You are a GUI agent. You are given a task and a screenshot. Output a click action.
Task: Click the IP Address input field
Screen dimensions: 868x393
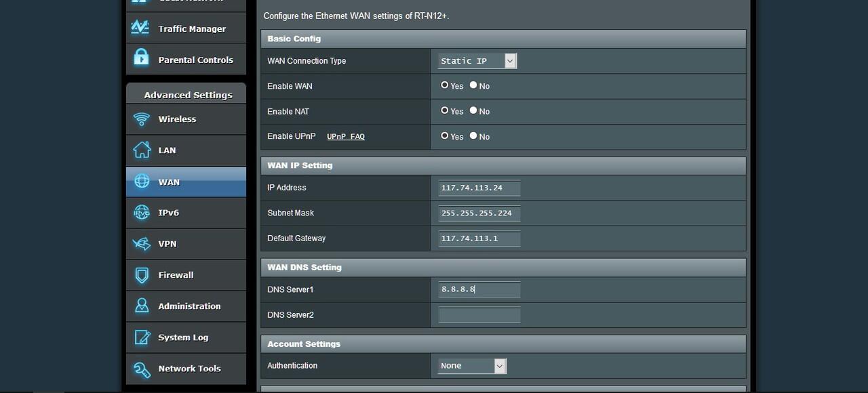479,188
